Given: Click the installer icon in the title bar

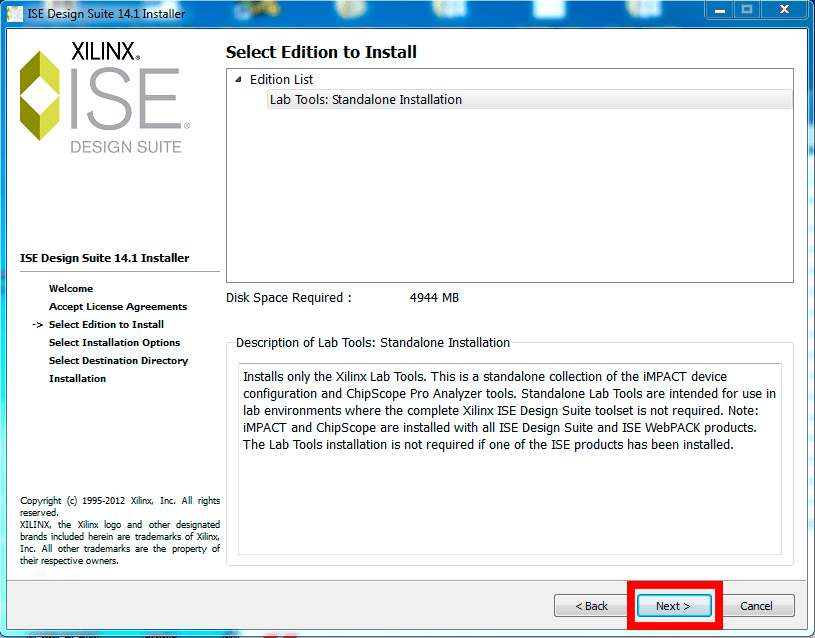Looking at the screenshot, I should 15,14.
